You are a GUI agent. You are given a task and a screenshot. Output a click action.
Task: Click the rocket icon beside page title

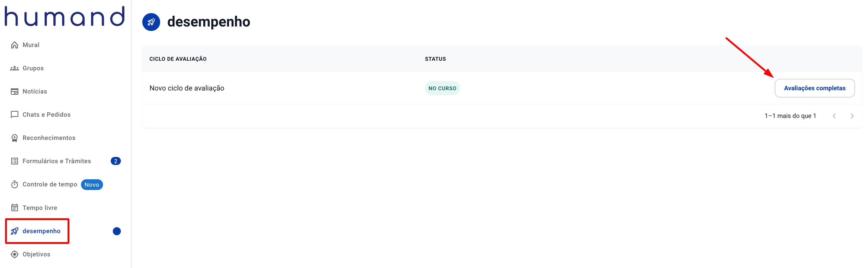[151, 22]
